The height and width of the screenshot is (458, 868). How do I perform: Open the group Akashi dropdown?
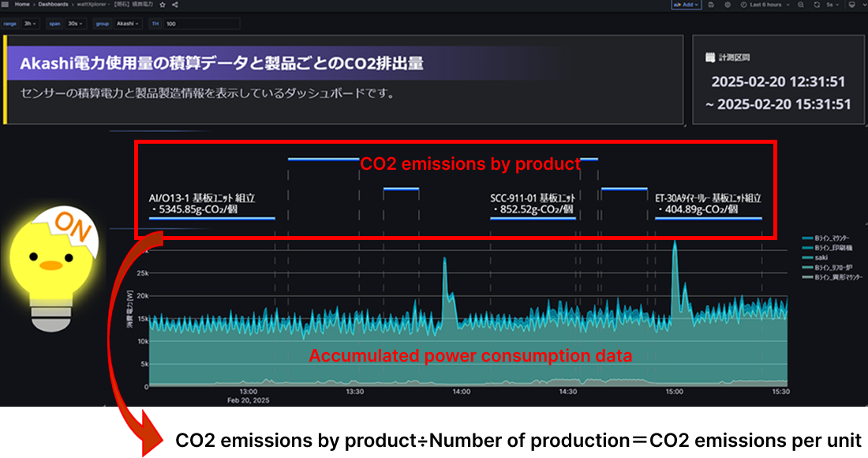[127, 24]
